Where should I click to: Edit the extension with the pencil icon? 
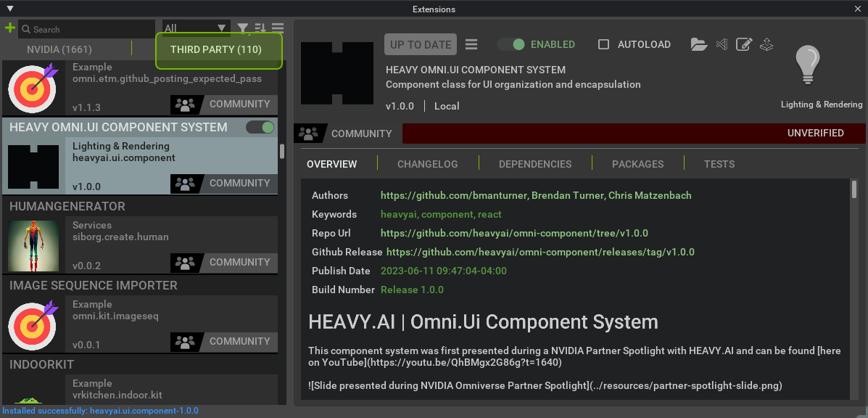tap(744, 44)
